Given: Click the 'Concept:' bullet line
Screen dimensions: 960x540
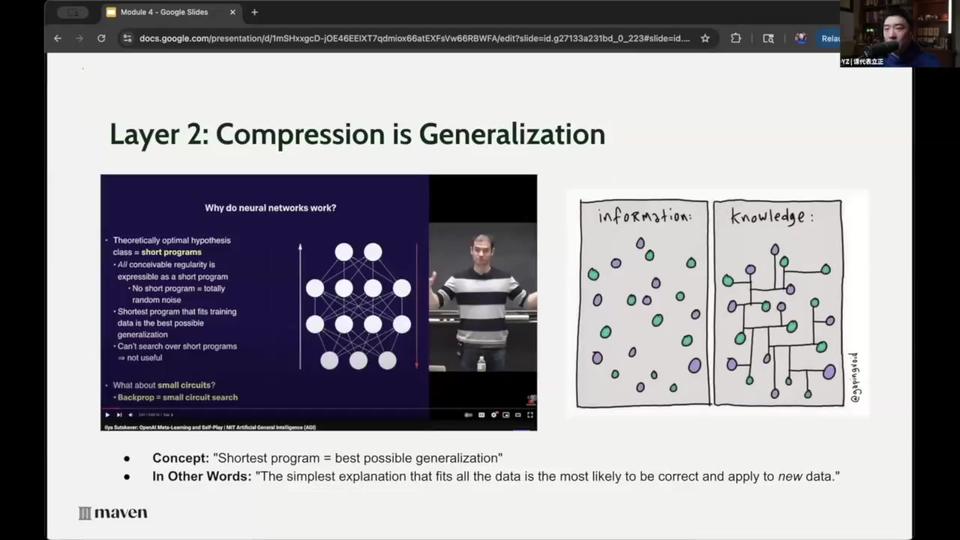Looking at the screenshot, I should [x=328, y=458].
